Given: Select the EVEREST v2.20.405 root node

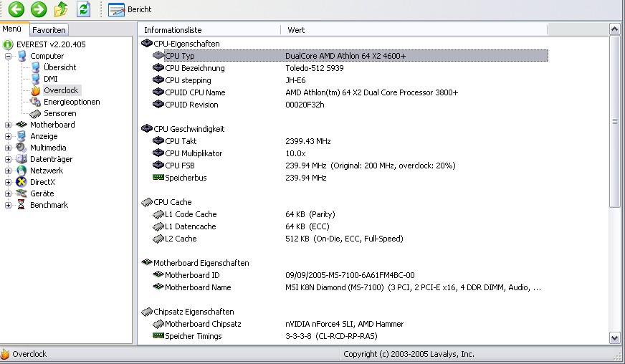Looking at the screenshot, I should pos(51,44).
